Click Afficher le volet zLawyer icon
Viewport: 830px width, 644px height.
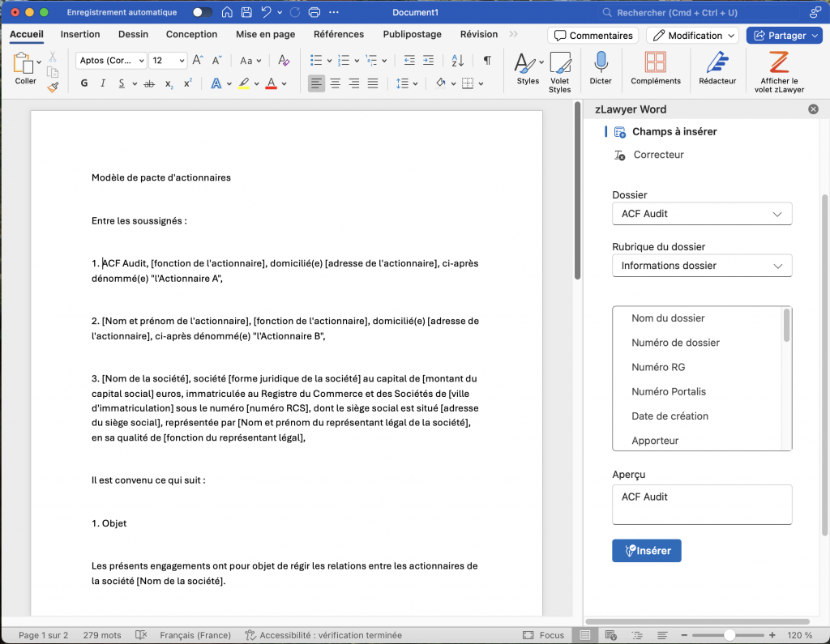[x=779, y=64]
